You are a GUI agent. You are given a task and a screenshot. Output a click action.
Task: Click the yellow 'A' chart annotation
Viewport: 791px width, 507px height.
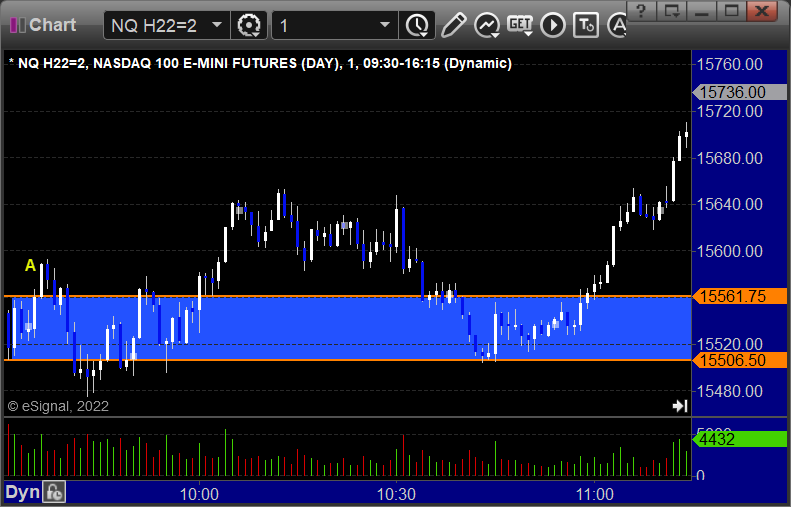coord(30,265)
